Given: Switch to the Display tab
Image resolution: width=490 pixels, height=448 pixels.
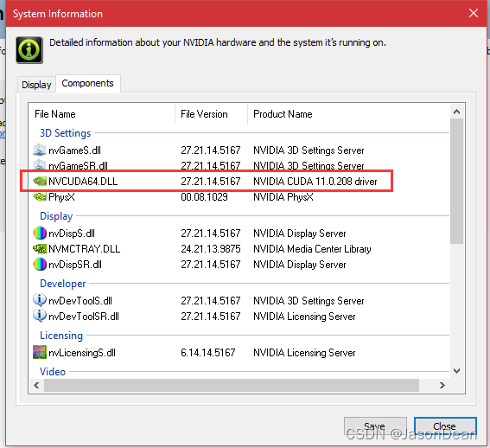Looking at the screenshot, I should point(36,85).
